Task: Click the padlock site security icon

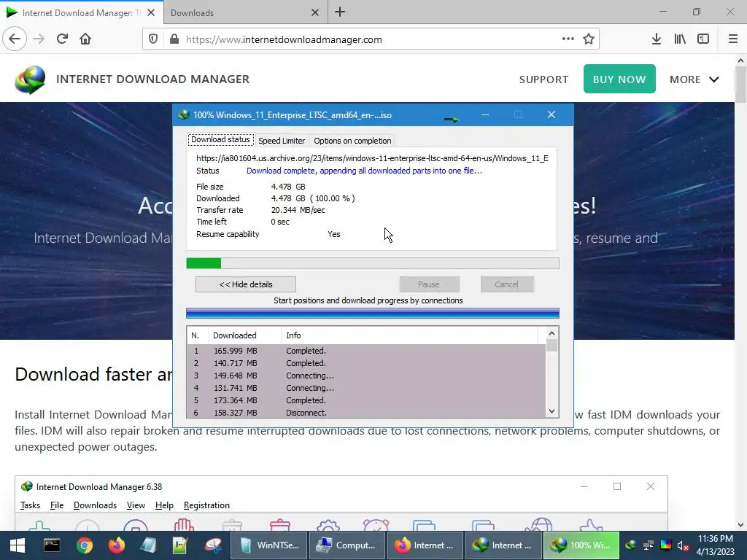Action: click(x=174, y=39)
